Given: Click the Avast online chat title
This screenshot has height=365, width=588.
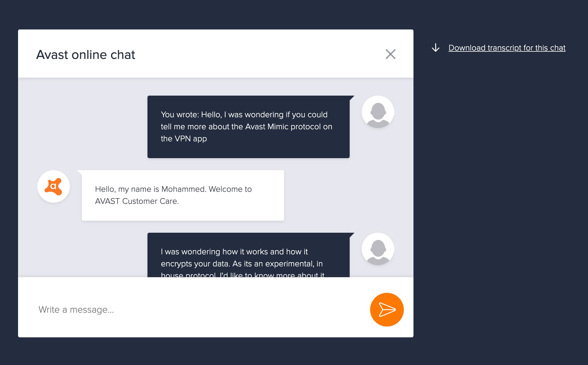Looking at the screenshot, I should click(x=85, y=54).
